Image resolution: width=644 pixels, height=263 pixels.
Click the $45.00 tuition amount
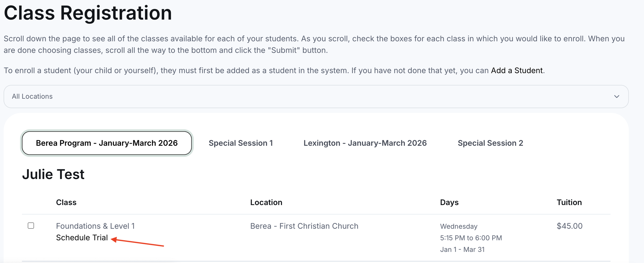tap(570, 226)
